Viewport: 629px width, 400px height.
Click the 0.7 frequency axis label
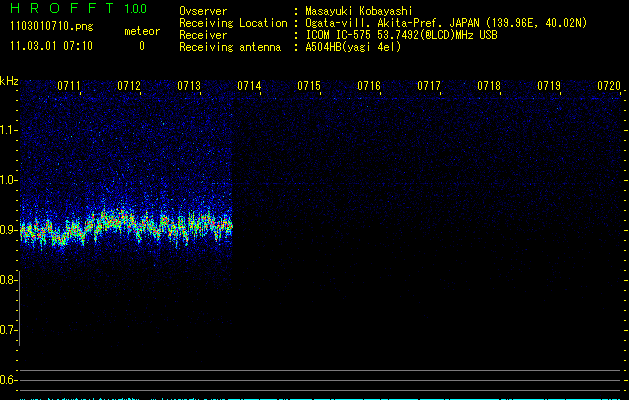pos(8,330)
